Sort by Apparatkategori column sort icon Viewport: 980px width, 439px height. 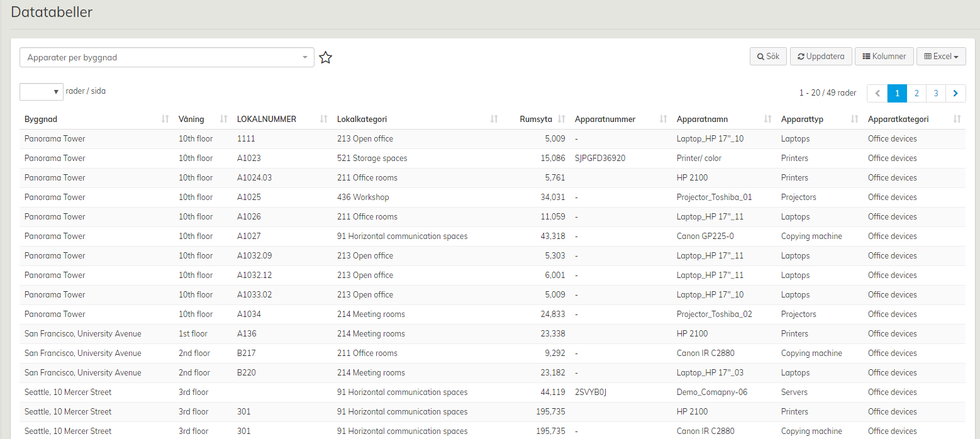(957, 119)
